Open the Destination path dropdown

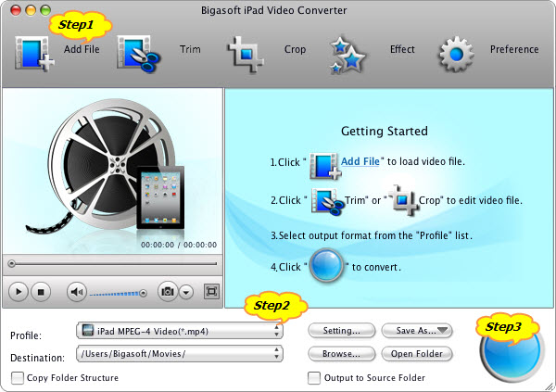pyautogui.click(x=180, y=354)
